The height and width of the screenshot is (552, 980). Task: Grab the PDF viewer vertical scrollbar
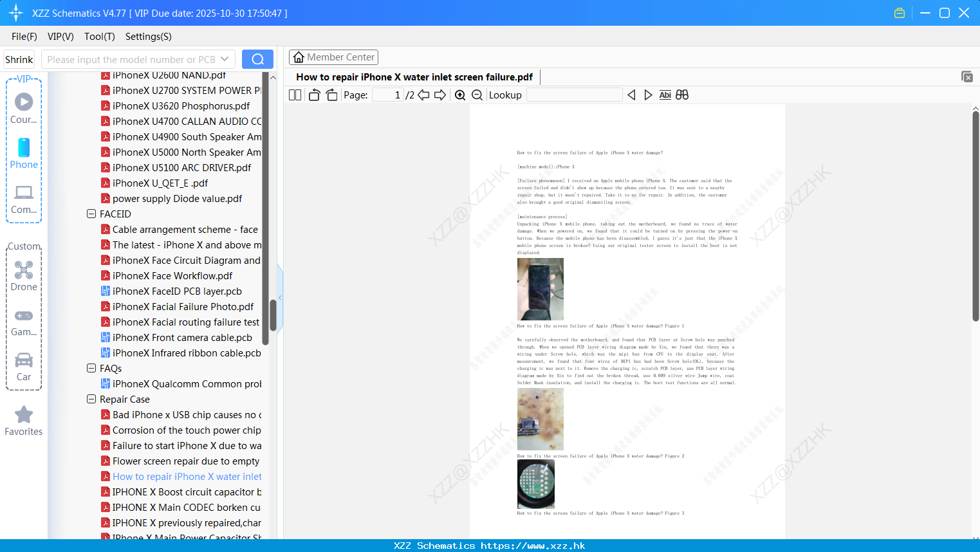pyautogui.click(x=975, y=216)
